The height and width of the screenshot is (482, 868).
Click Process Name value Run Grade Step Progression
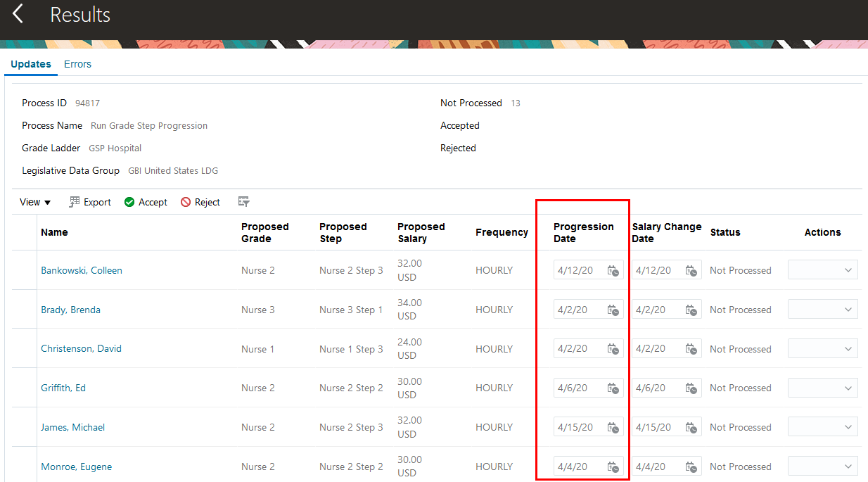click(149, 125)
